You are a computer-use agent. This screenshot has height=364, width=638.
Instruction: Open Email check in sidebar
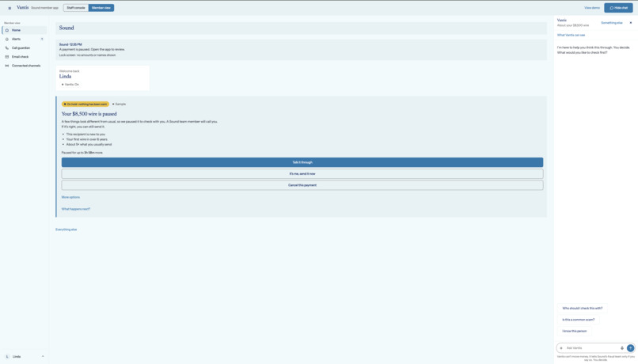pos(25,57)
